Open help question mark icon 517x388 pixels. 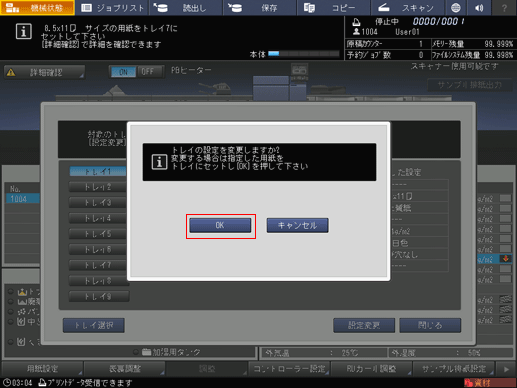504,8
